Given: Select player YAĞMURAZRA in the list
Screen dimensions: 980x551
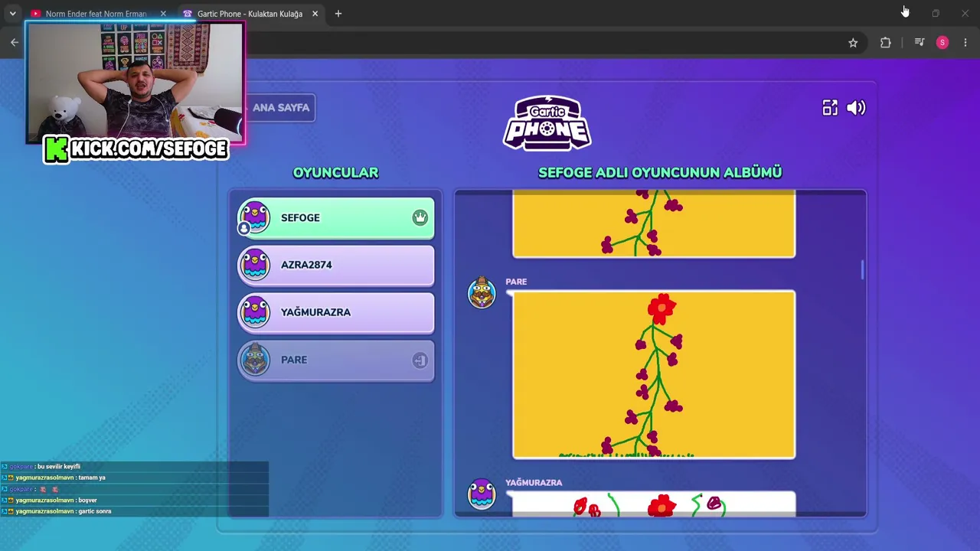Looking at the screenshot, I should pyautogui.click(x=336, y=312).
